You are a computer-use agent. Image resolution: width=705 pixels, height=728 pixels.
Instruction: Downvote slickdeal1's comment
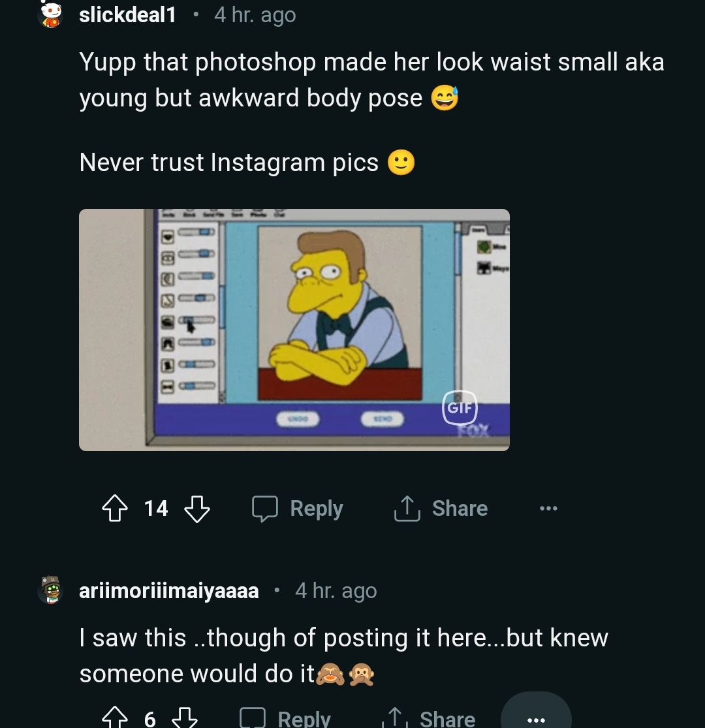[197, 509]
